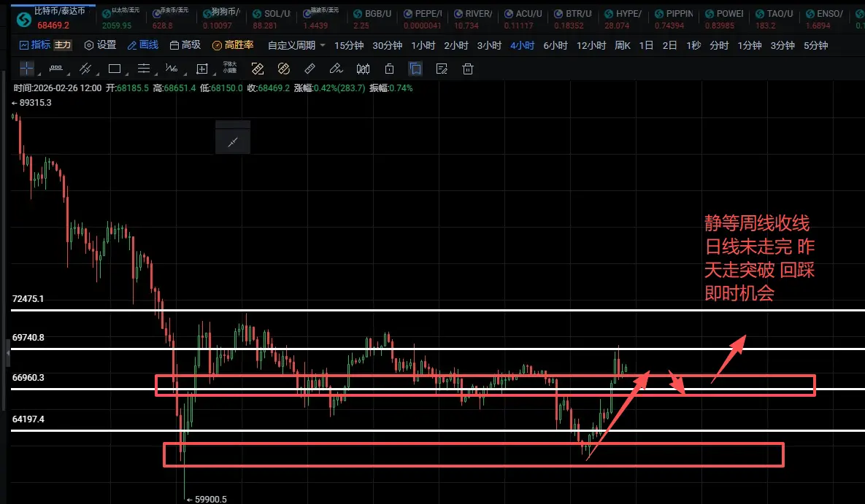
Task: Switch to the 以太坊/美元 ticker tab
Action: (x=121, y=18)
